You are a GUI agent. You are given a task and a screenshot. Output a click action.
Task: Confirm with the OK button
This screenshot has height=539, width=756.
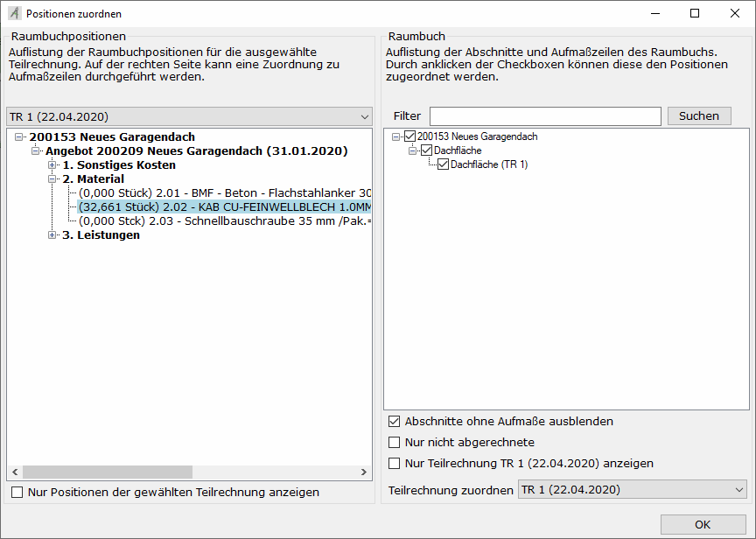tap(703, 524)
